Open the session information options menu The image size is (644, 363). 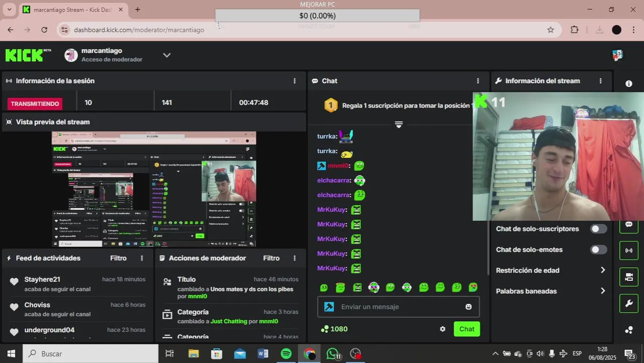tap(295, 81)
